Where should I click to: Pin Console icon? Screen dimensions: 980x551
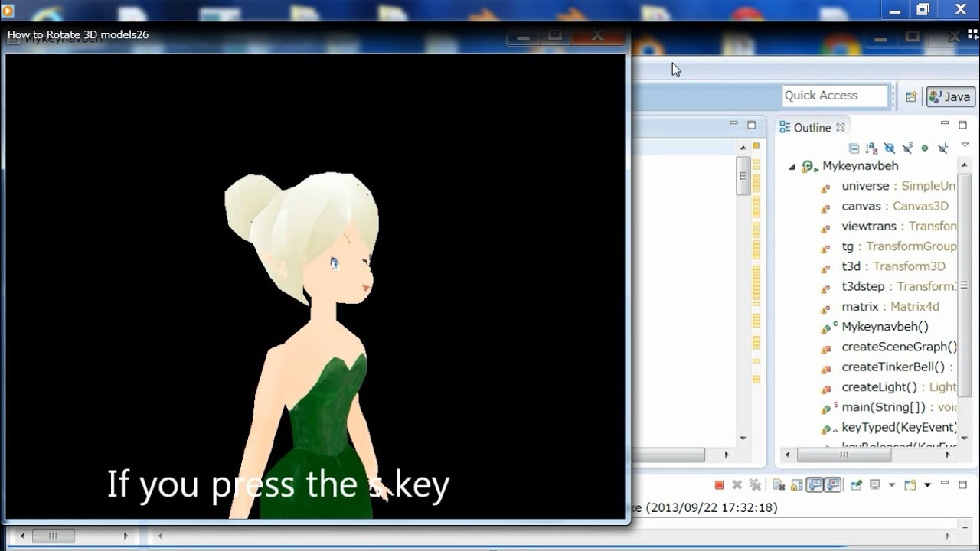pos(856,485)
